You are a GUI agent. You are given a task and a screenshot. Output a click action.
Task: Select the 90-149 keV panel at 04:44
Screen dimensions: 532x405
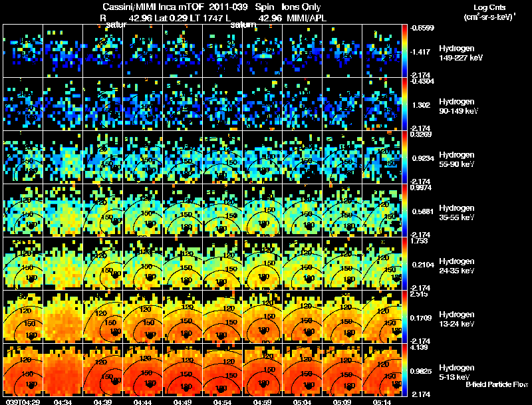click(x=142, y=104)
